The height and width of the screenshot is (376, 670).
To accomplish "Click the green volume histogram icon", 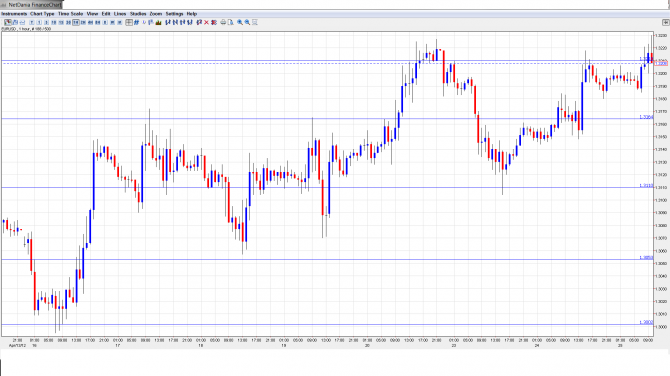I will 158,22.
